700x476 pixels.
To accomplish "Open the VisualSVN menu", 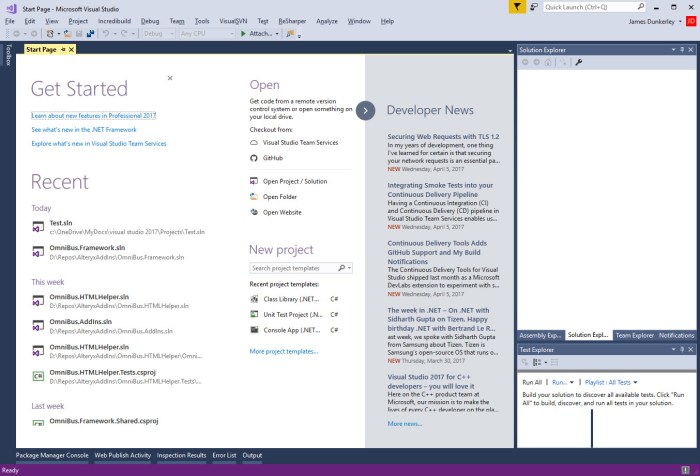I will (233, 21).
